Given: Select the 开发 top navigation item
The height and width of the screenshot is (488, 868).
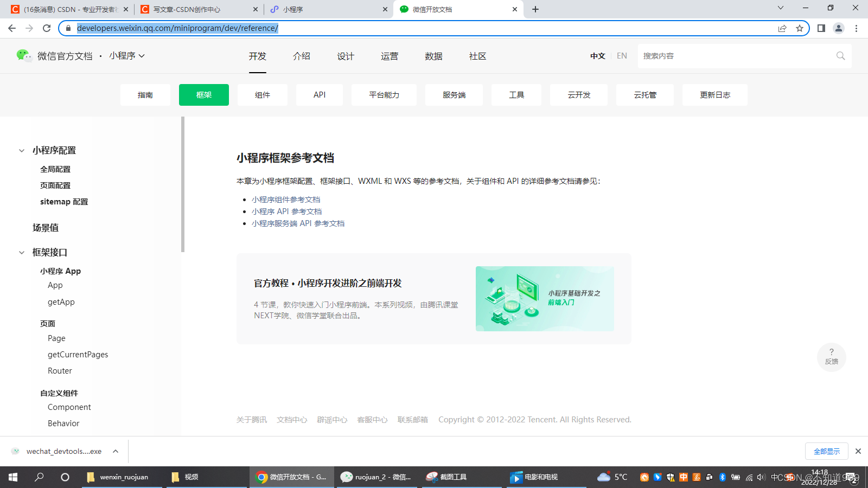Looking at the screenshot, I should point(258,56).
